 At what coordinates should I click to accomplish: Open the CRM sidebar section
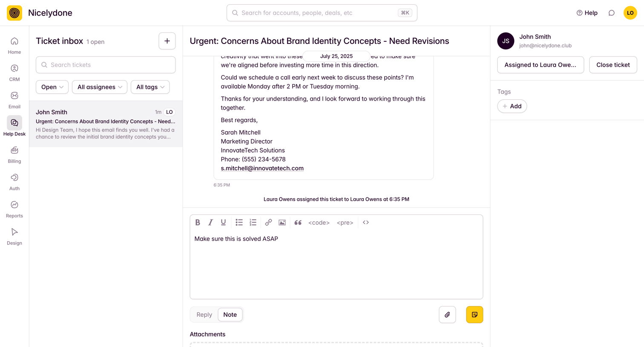(x=14, y=73)
